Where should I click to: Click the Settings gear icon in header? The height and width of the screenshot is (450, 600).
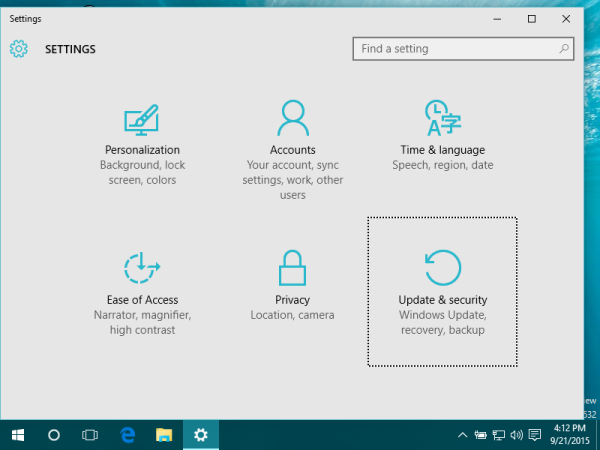click(x=19, y=49)
